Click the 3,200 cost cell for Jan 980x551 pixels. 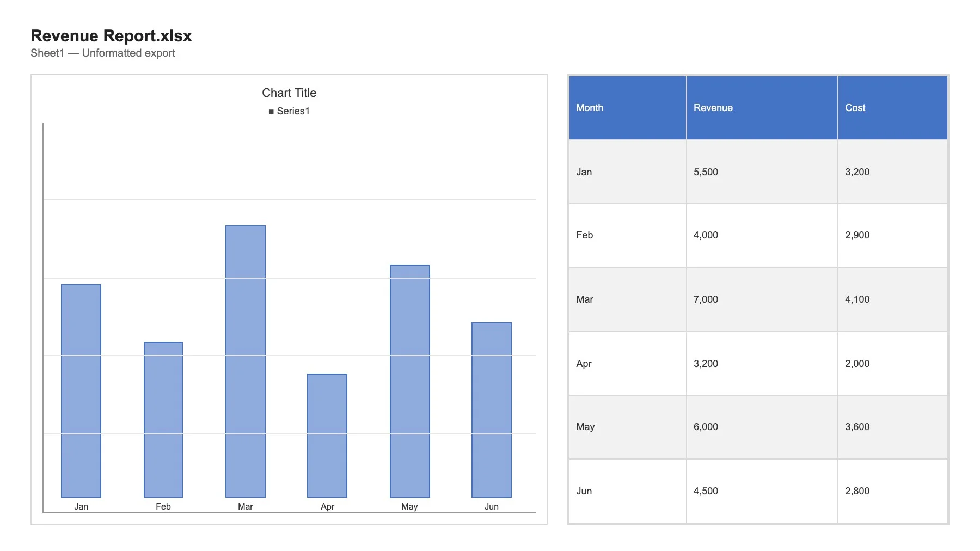893,172
